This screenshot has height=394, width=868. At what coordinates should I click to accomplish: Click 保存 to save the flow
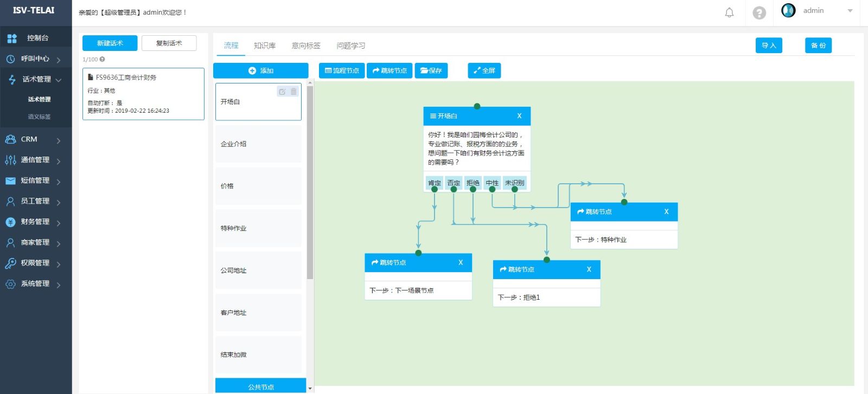pos(431,70)
